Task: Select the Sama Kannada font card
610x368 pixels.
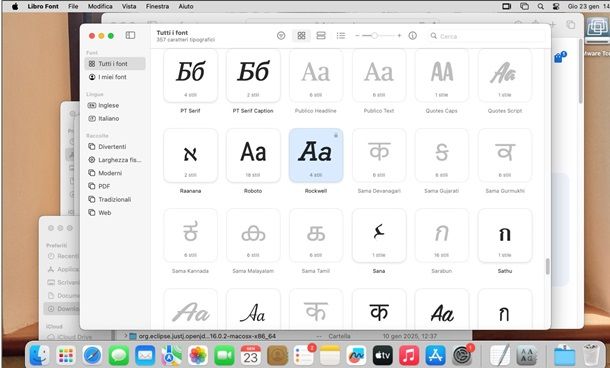Action: click(190, 236)
